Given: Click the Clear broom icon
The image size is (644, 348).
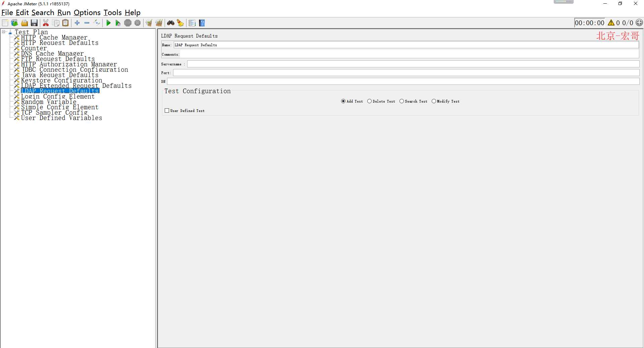Looking at the screenshot, I should 149,23.
